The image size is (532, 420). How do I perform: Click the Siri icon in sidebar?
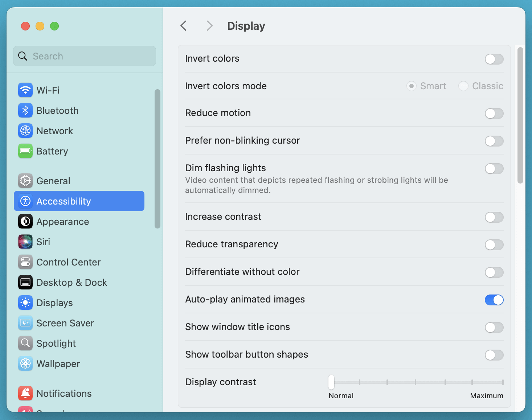pos(25,242)
